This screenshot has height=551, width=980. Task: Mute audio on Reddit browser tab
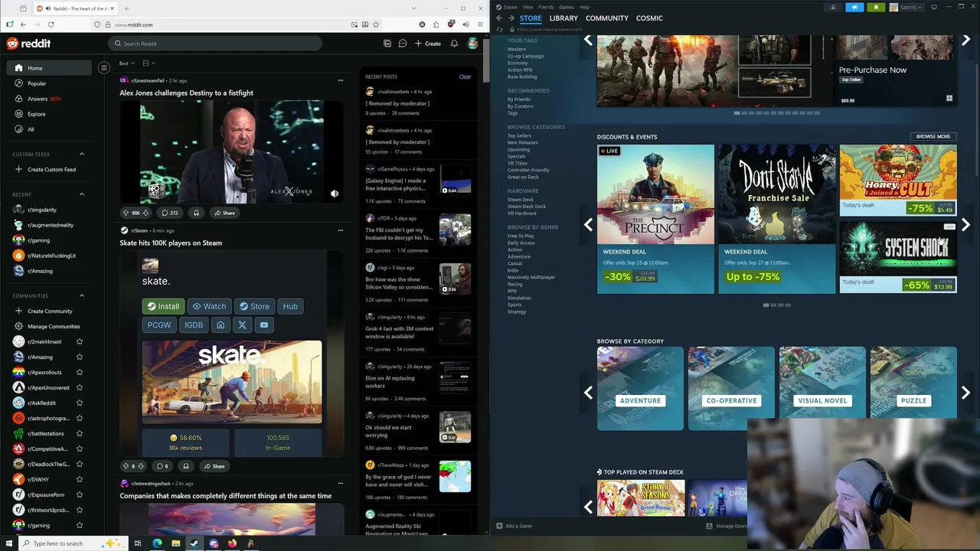tap(48, 8)
